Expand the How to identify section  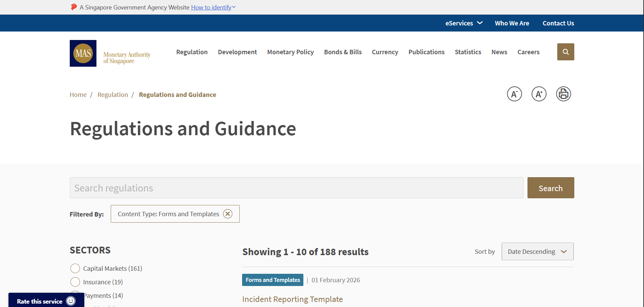(213, 7)
